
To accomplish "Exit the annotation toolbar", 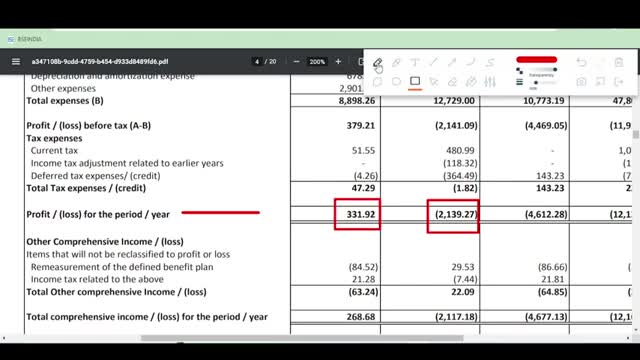I will click(x=619, y=82).
